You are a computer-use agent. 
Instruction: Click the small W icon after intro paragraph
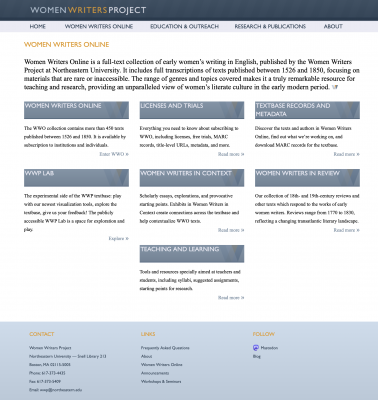click(335, 87)
